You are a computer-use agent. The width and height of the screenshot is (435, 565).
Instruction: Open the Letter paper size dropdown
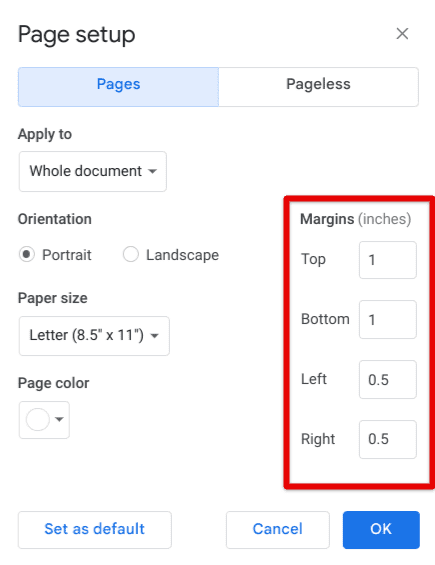(94, 336)
